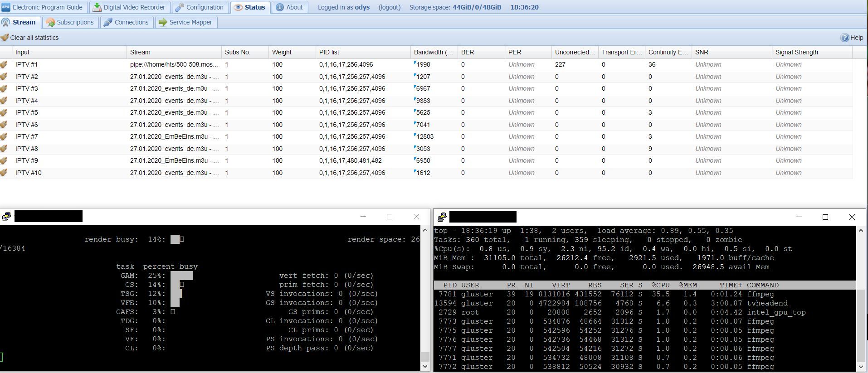868x373 pixels.
Task: Click bandwidth value 9383
Action: [423, 101]
